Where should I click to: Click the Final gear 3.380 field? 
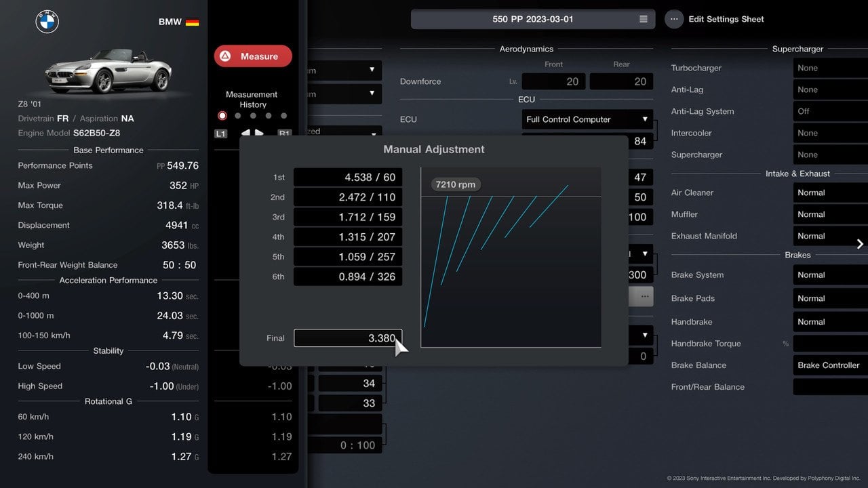[x=348, y=338]
